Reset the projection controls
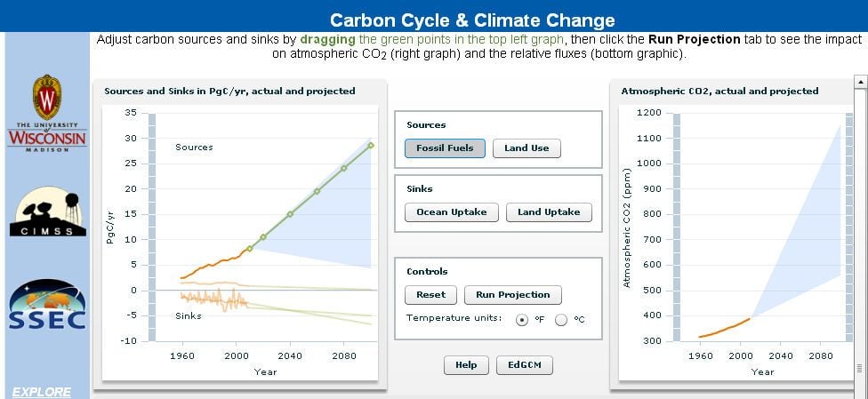The image size is (868, 399). click(x=430, y=295)
